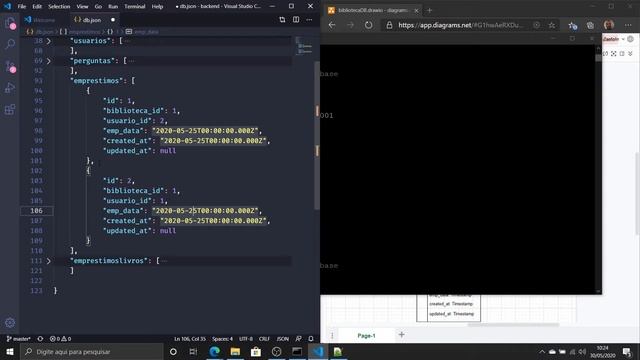Show hidden system tray icons
The image size is (640, 360).
pyautogui.click(x=542, y=352)
